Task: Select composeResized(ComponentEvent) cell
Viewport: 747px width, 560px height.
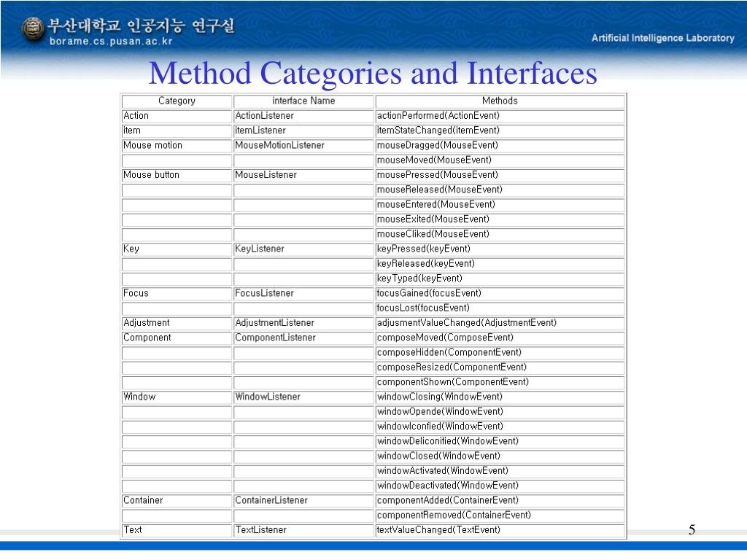Action: pyautogui.click(x=500, y=367)
